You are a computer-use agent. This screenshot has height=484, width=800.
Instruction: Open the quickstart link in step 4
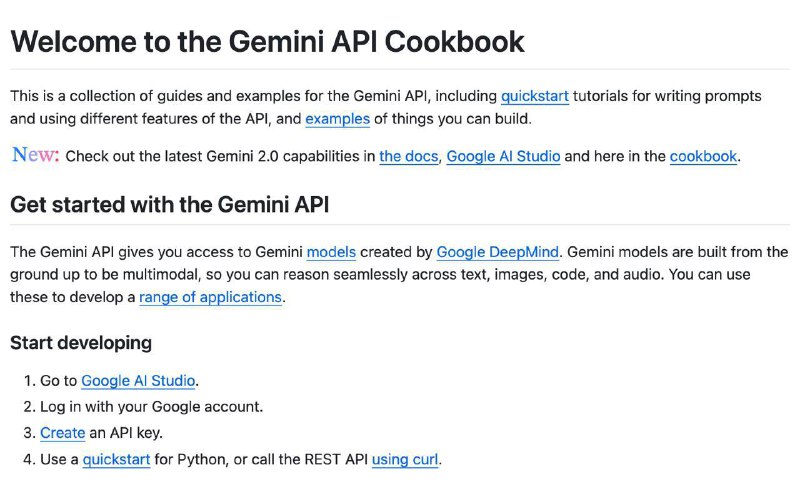[x=116, y=460]
